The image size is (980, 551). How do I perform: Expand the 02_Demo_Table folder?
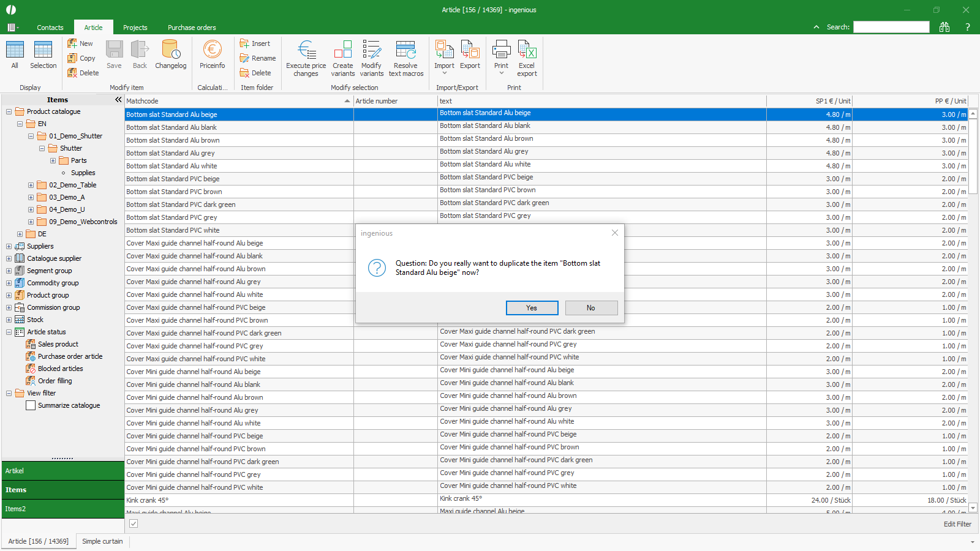tap(31, 185)
